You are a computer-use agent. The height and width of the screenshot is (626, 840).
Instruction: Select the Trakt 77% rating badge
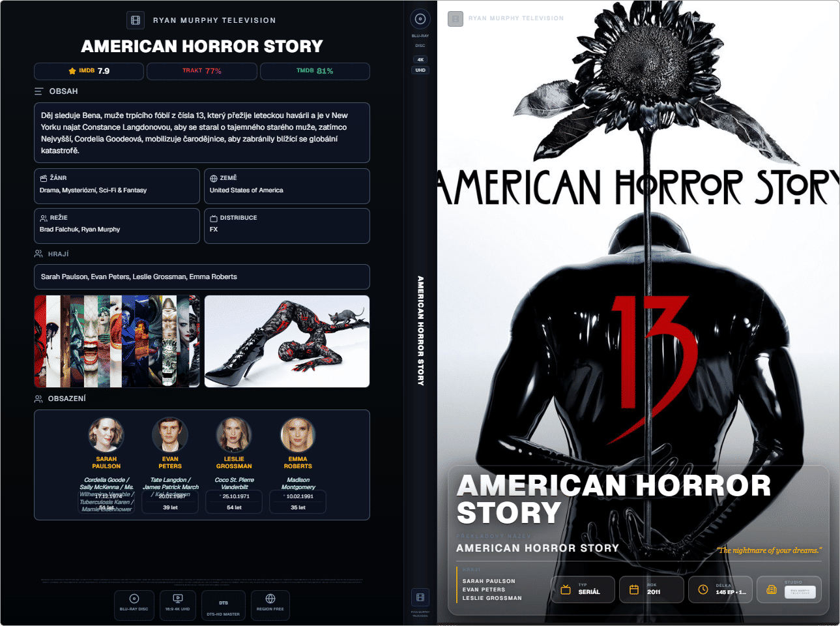pyautogui.click(x=202, y=71)
